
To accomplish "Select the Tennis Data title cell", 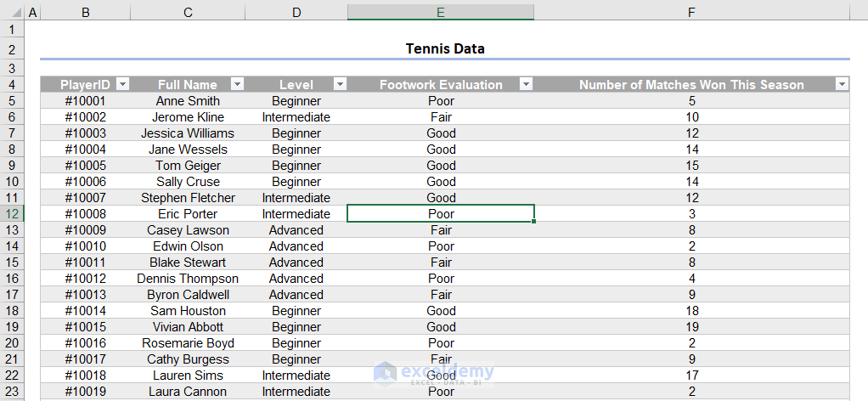I will (444, 48).
